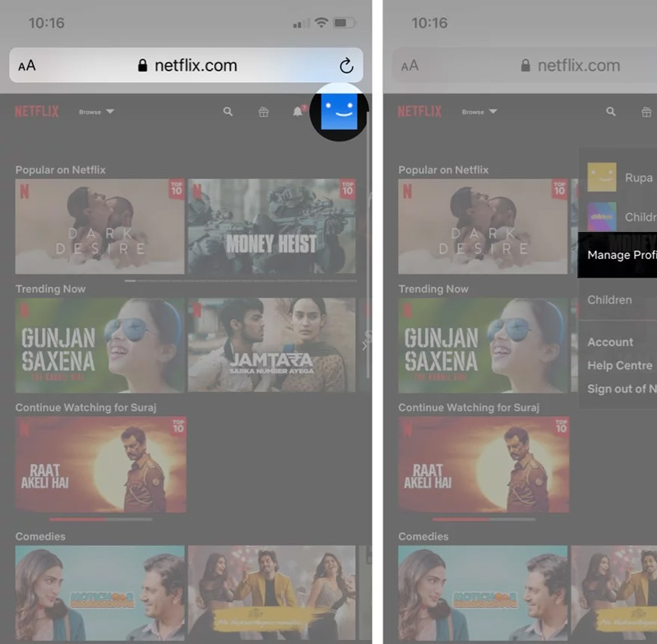Play Raat Akeli Hai in right screenshot
Image resolution: width=657 pixels, height=644 pixels.
tap(483, 464)
